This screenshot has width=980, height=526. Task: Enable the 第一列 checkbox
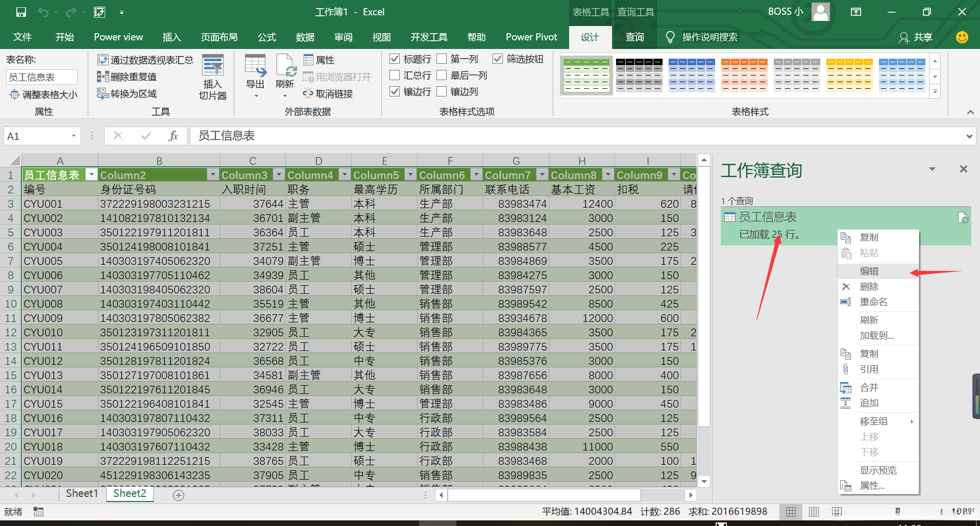(443, 59)
